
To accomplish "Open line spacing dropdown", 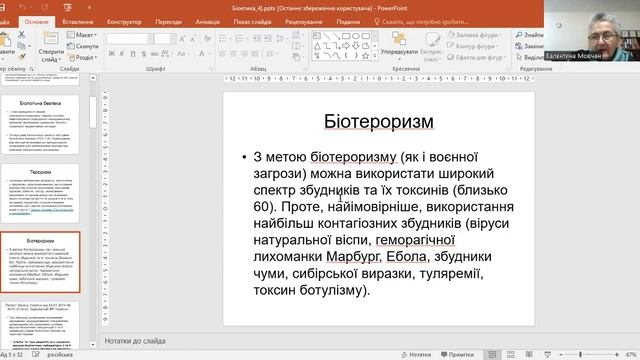I will click(x=282, y=39).
